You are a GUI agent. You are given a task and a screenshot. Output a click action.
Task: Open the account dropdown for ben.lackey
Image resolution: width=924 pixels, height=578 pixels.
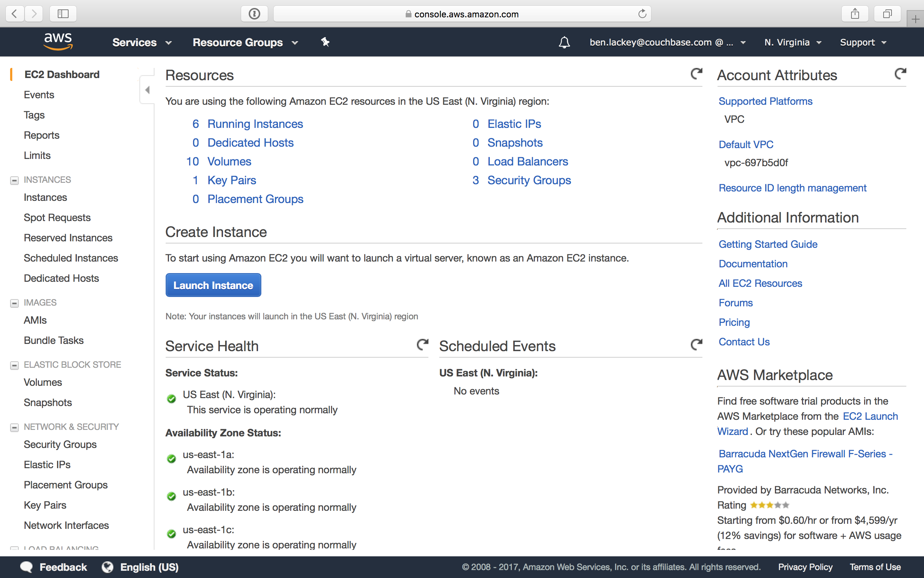667,42
